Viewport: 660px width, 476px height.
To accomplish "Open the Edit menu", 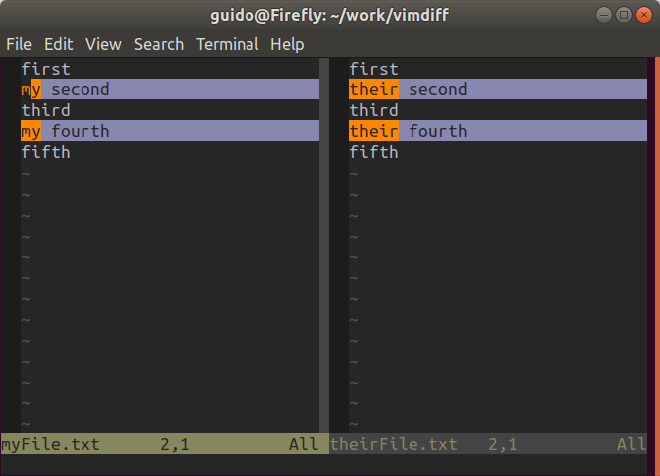I will (58, 44).
